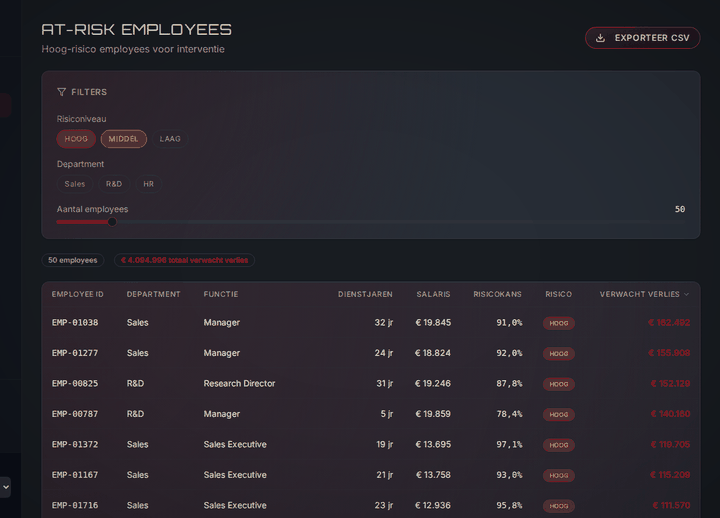The width and height of the screenshot is (720, 518).
Task: Click the risk chance value 87,8%
Action: [x=509, y=383]
